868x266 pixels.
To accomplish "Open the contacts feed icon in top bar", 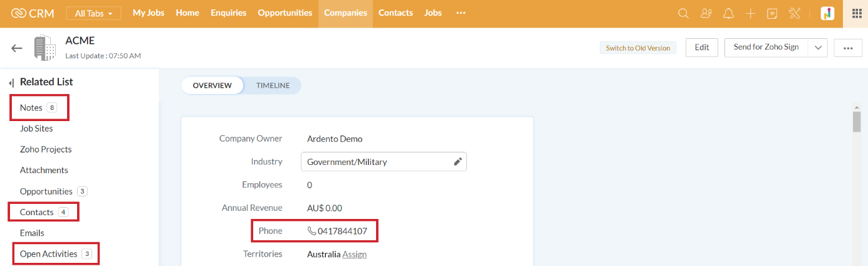I will tap(706, 13).
